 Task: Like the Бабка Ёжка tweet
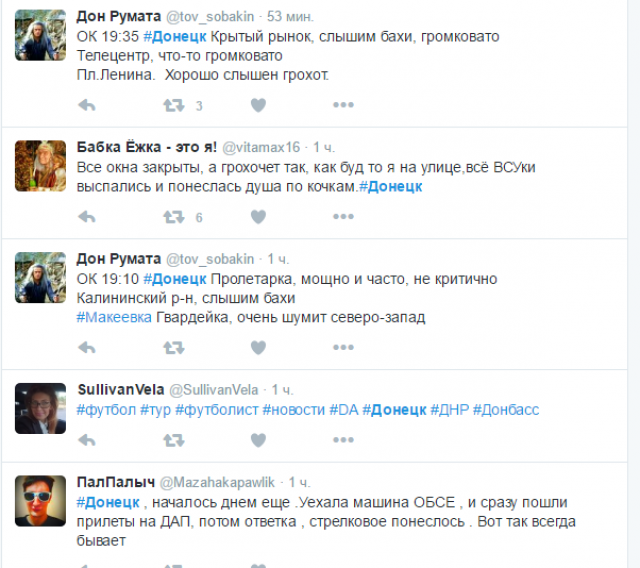tap(258, 217)
